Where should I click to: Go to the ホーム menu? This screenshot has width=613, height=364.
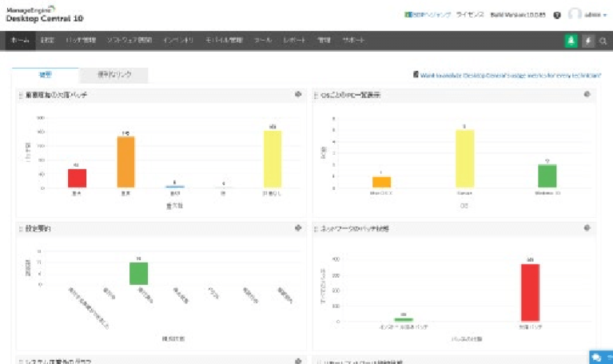(20, 40)
